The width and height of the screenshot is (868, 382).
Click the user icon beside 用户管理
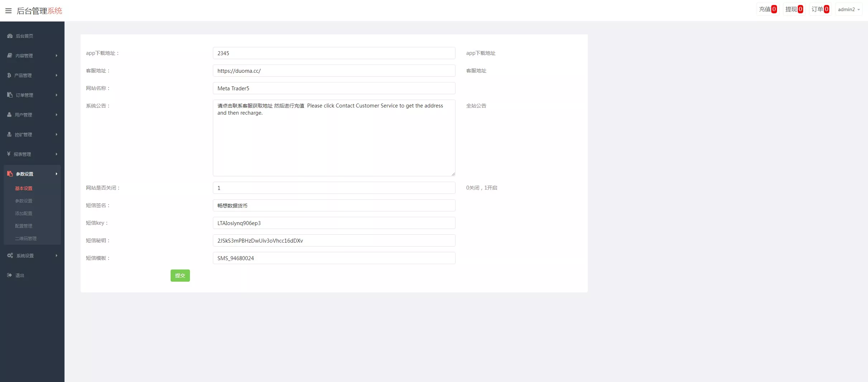[x=9, y=115]
